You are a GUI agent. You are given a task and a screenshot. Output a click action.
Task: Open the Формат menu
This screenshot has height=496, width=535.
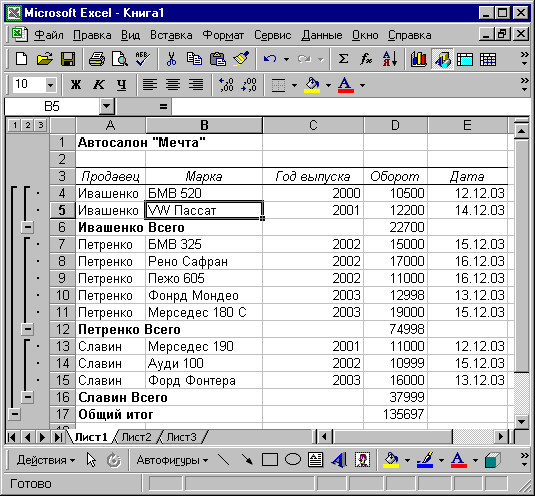pos(223,35)
